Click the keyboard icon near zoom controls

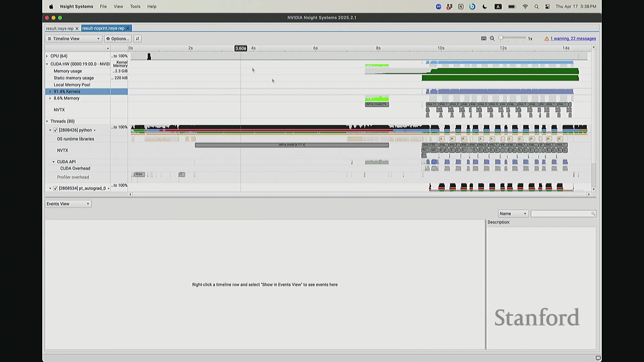point(484,39)
